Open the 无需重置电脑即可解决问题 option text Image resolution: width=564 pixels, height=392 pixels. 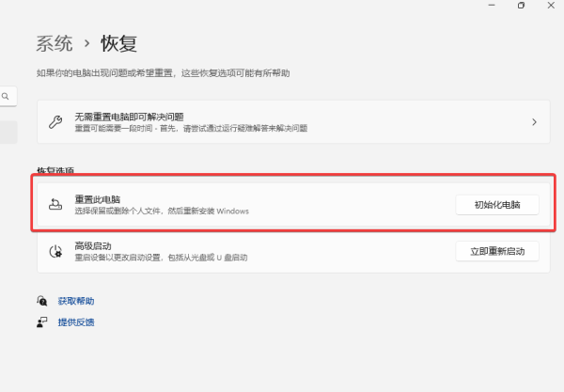pos(127,117)
